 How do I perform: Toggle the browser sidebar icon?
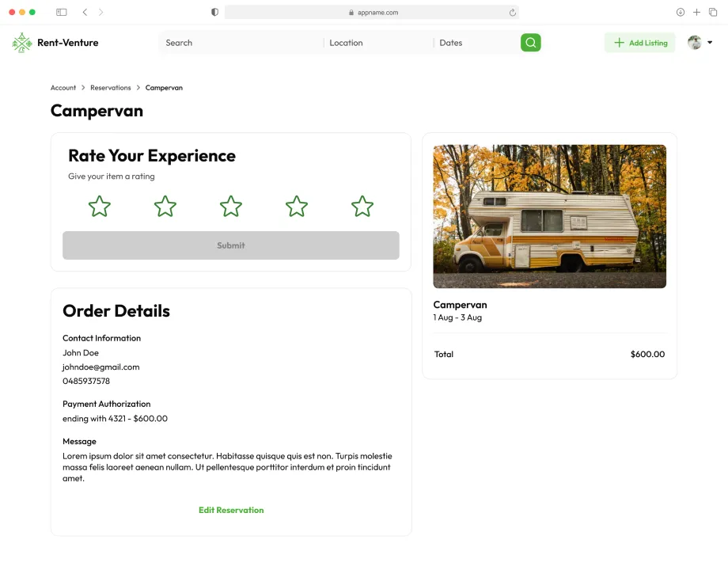[x=61, y=12]
